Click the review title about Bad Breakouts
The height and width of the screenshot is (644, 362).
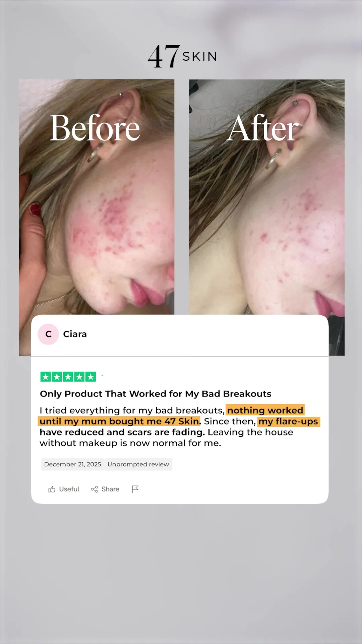[x=156, y=394]
